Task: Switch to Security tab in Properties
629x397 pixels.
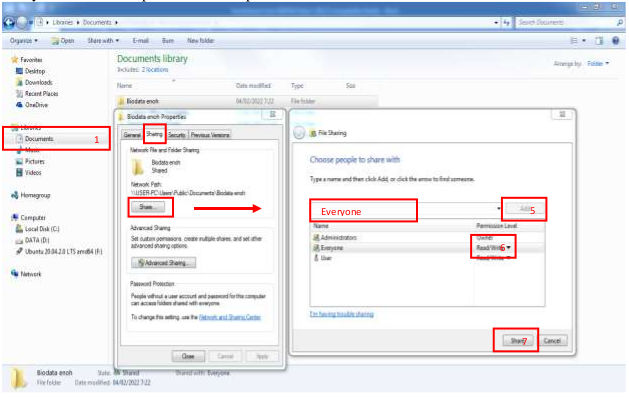Action: [177, 135]
